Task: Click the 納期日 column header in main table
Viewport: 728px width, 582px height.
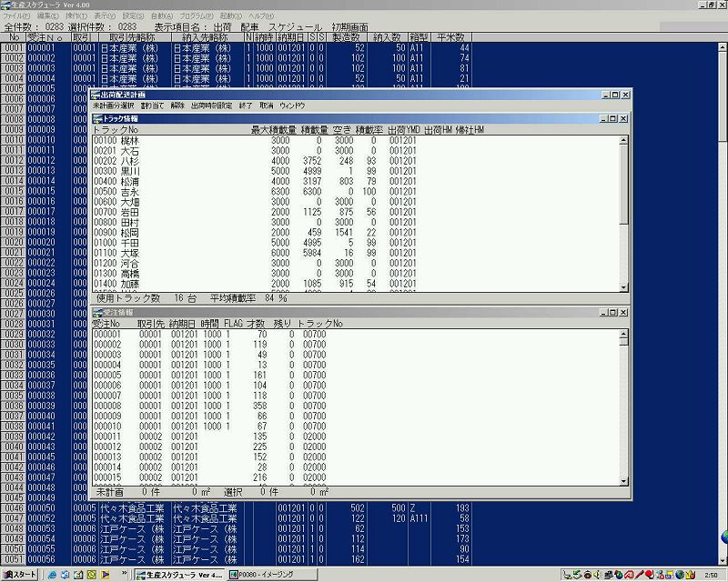Action: pos(290,37)
